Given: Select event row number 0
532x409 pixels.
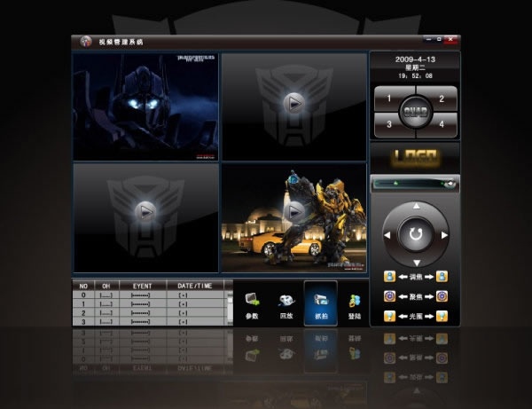Looking at the screenshot, I should pyautogui.click(x=150, y=295).
